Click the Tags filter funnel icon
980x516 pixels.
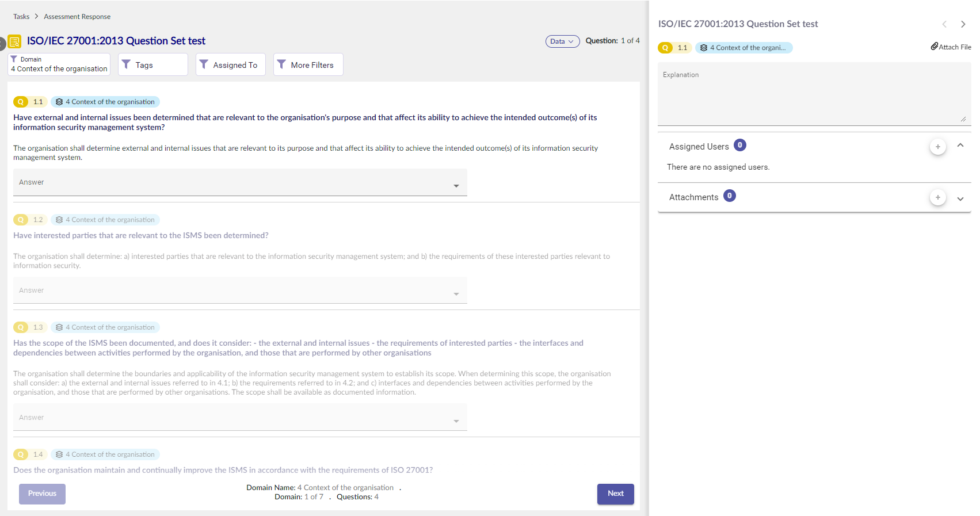(x=126, y=64)
